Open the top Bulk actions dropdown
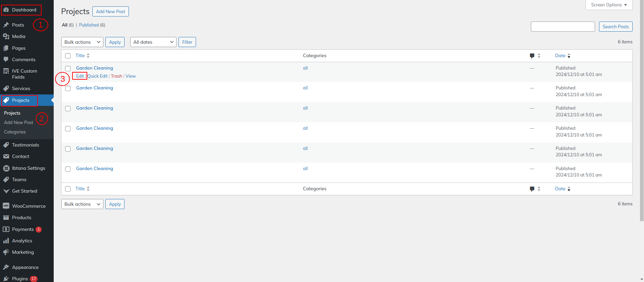The image size is (644, 282). pos(82,42)
